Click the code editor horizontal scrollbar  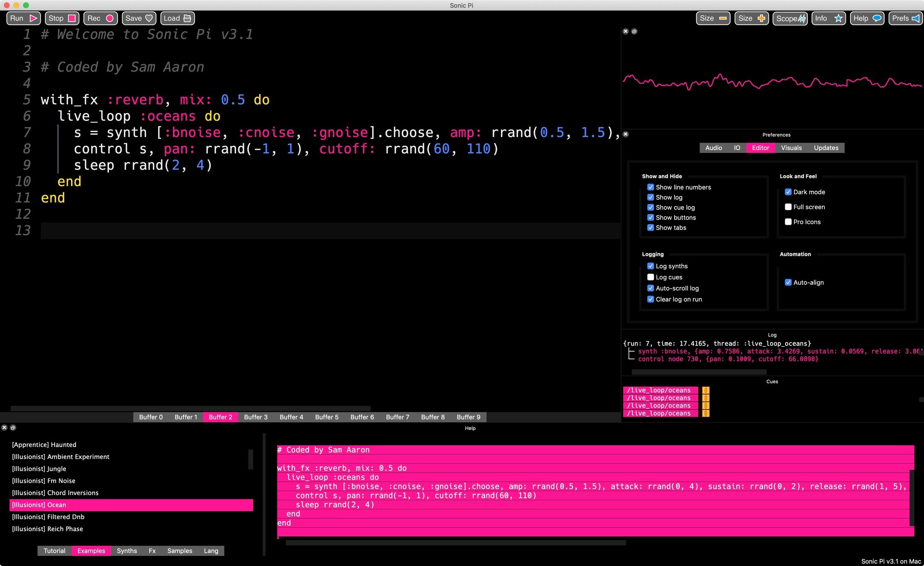[190, 408]
